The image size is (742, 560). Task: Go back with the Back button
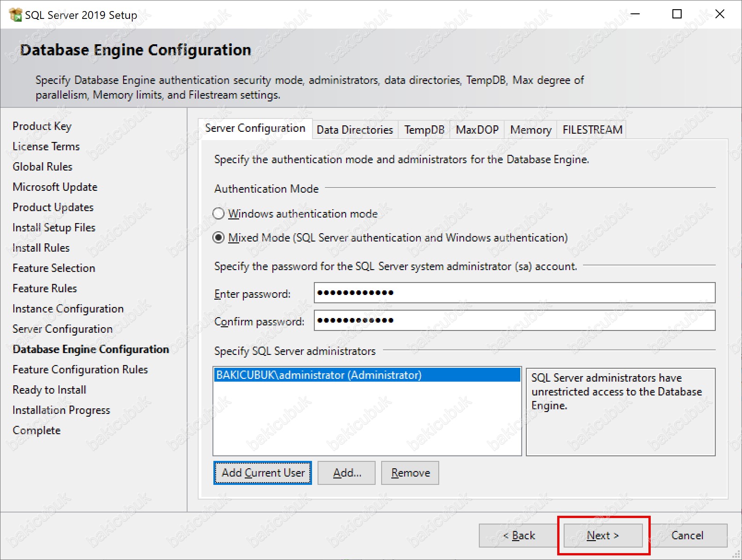click(x=518, y=536)
